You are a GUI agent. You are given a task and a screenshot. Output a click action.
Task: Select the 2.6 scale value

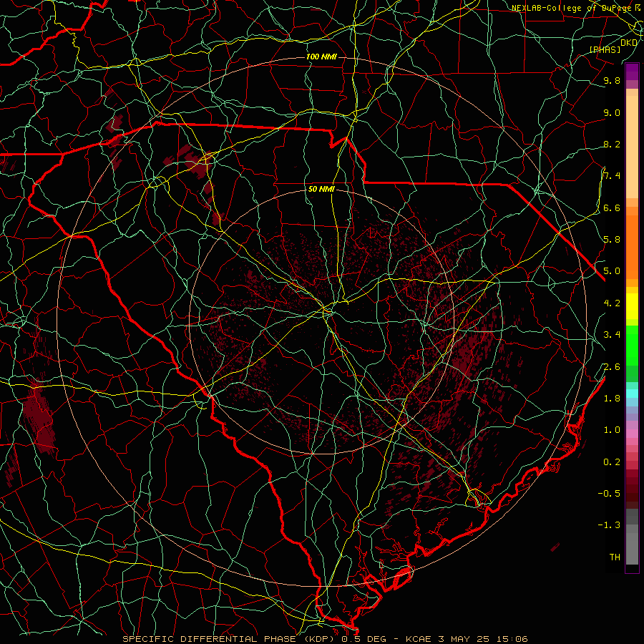coord(612,366)
